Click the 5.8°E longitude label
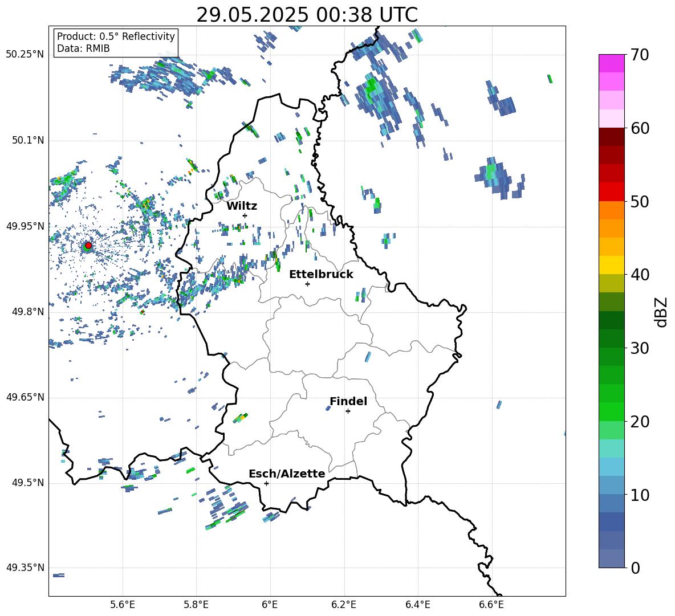 (x=196, y=605)
